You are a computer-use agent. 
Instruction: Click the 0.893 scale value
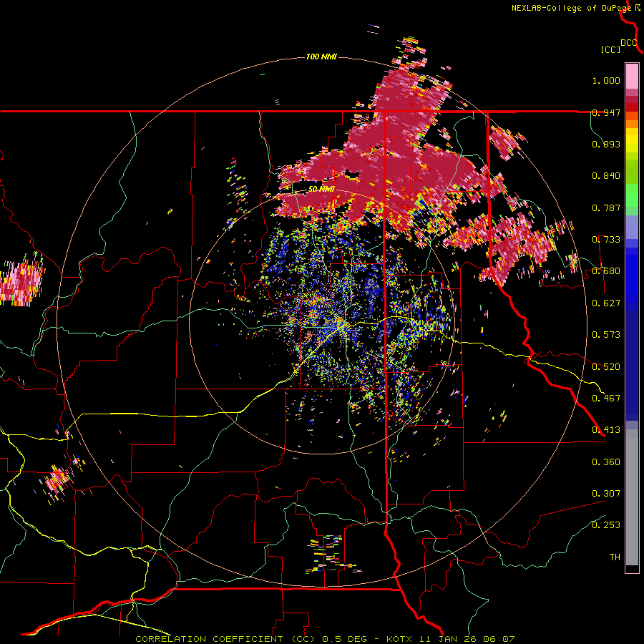point(606,144)
